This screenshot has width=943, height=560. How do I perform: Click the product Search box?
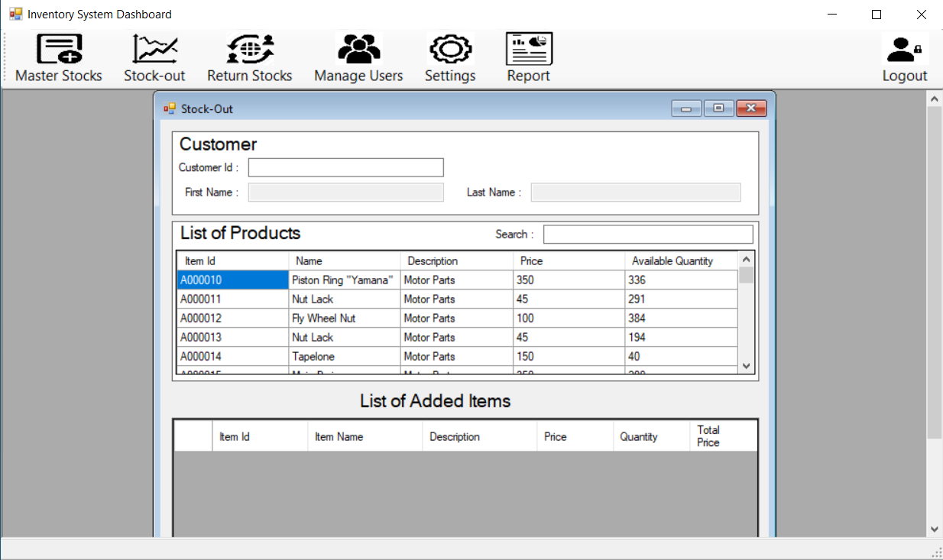point(647,235)
